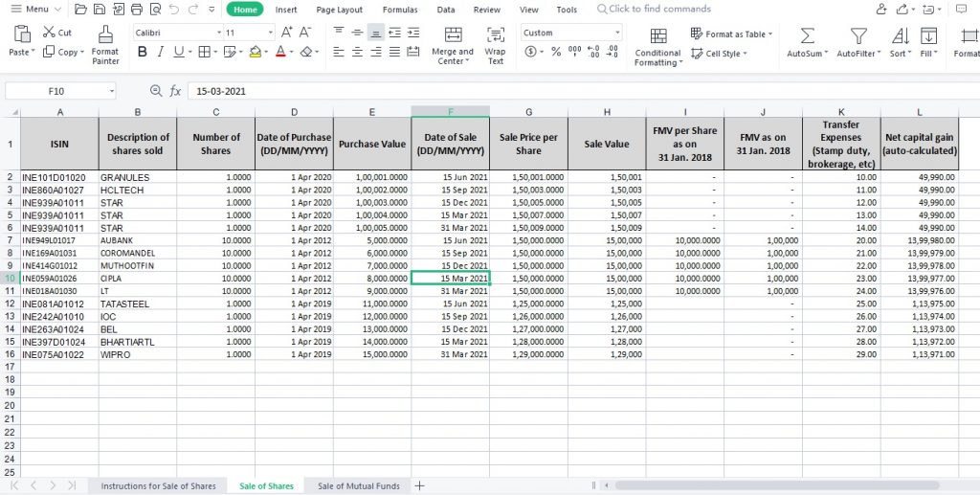The height and width of the screenshot is (495, 980).
Task: Apply percent style to the cell
Action: coord(556,52)
